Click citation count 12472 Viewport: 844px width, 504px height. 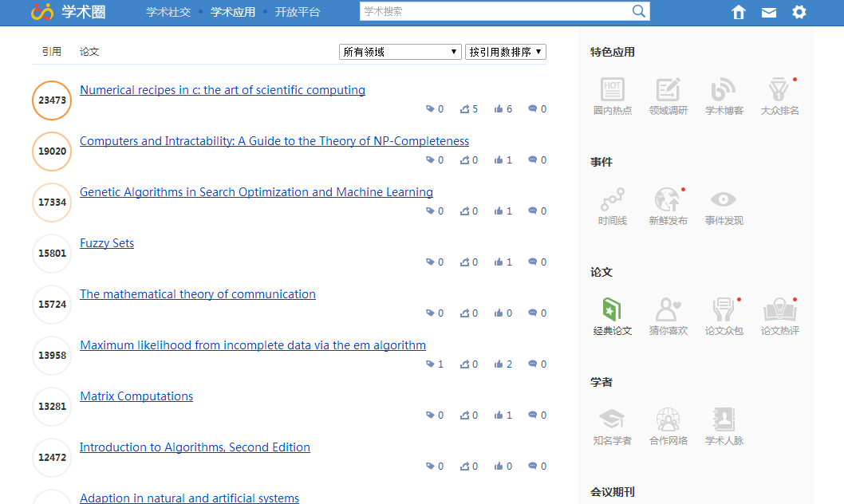[x=52, y=458]
